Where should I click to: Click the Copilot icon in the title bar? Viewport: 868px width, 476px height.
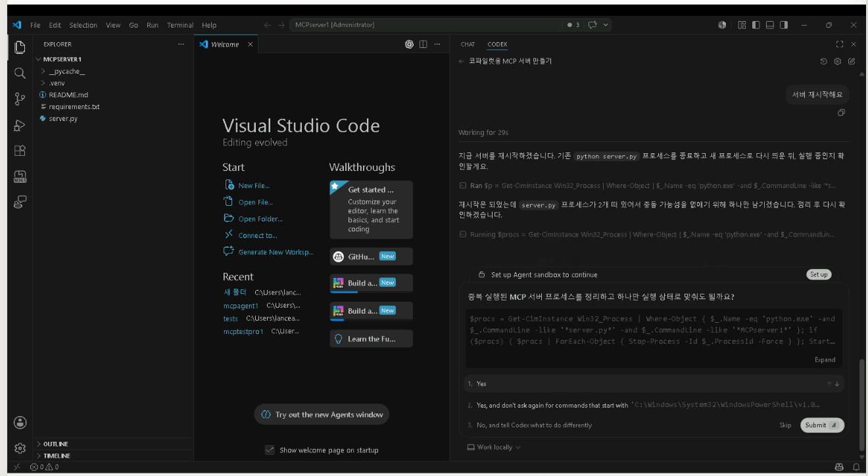[x=722, y=25]
